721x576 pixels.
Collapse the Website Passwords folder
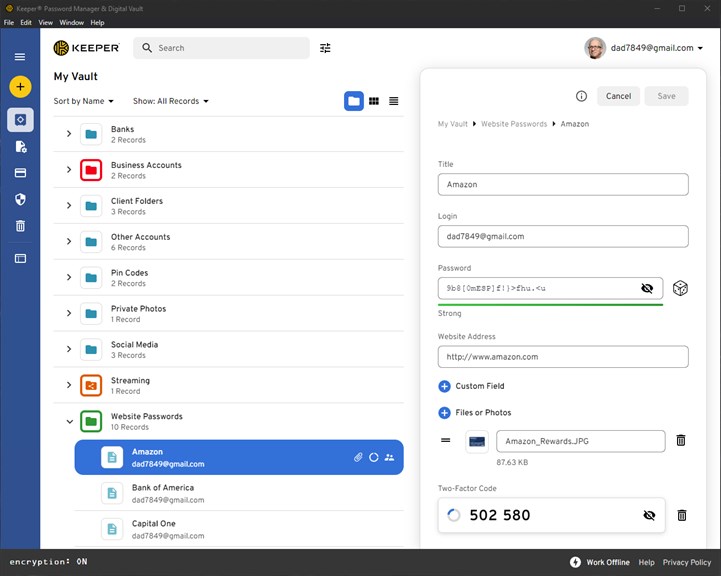tap(69, 421)
